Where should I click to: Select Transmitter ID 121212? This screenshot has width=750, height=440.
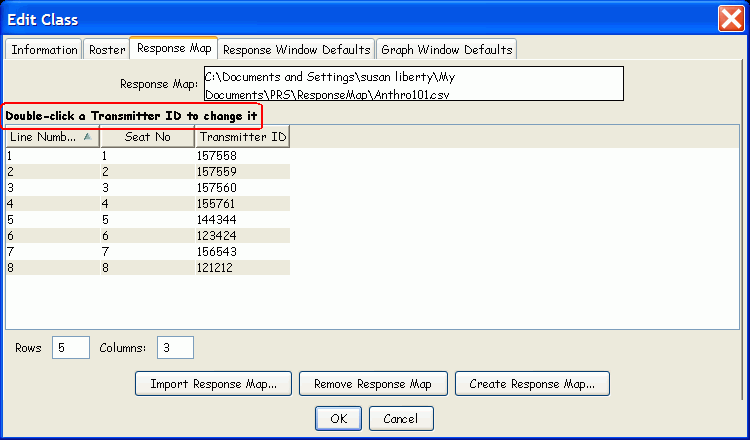click(243, 268)
